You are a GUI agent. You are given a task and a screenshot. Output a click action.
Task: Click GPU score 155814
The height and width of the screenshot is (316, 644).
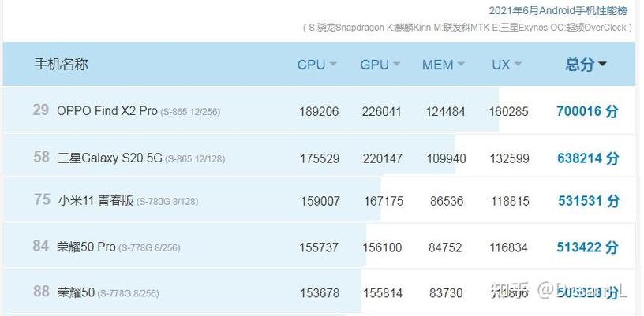coord(383,293)
